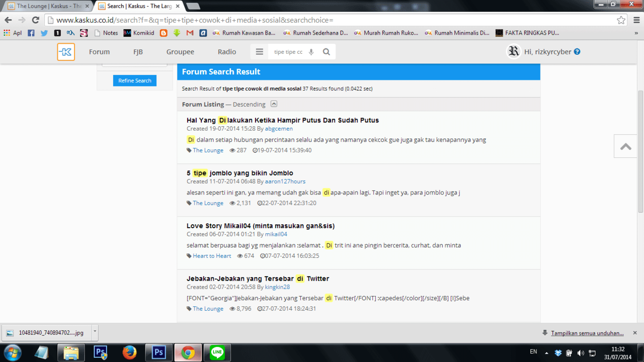Open rizkyrcyber user avatar

[x=513, y=51]
